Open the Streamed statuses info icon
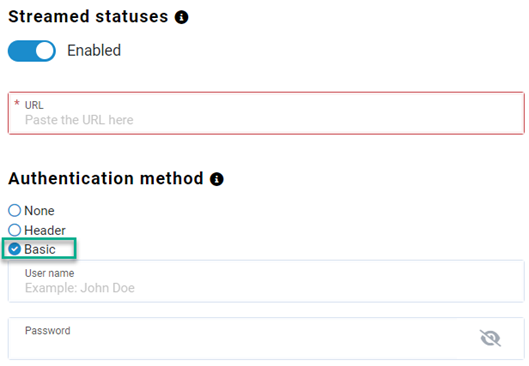The width and height of the screenshot is (529, 366). [x=182, y=17]
